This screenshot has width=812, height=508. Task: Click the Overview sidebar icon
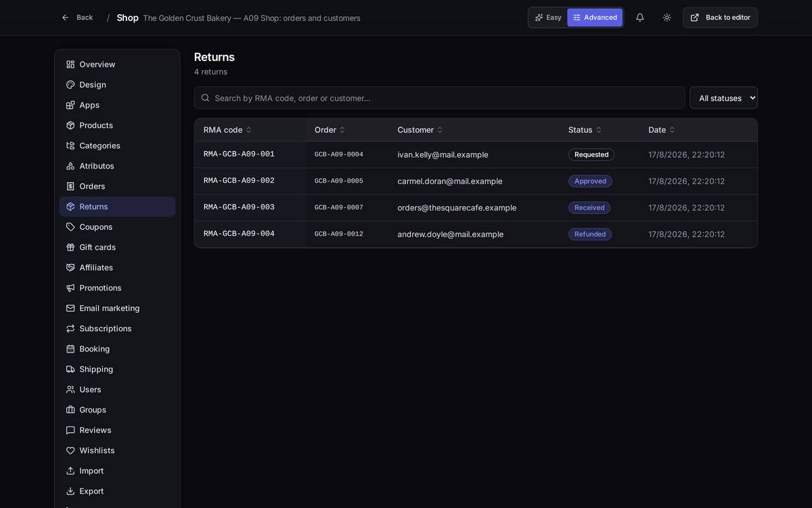[70, 64]
